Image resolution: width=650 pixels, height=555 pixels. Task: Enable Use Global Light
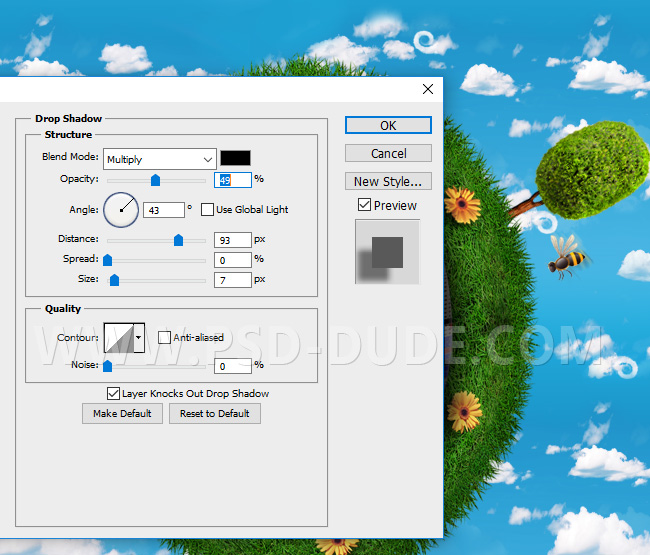click(207, 209)
